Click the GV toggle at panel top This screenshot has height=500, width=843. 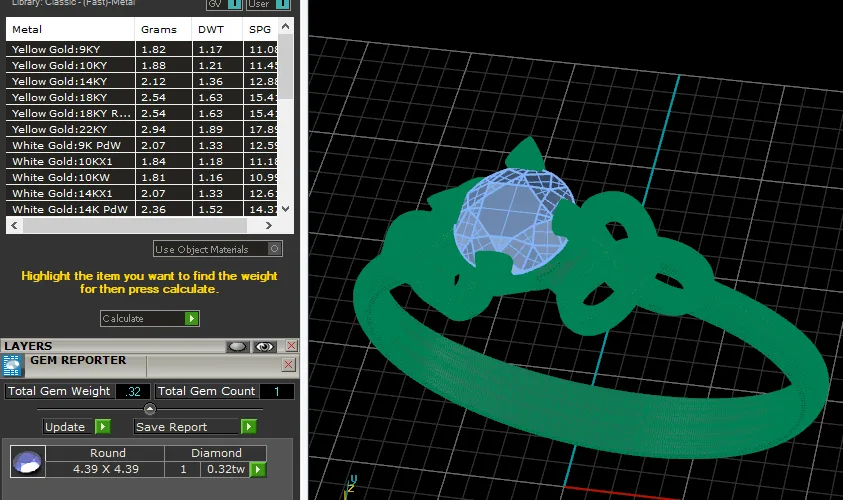[224, 4]
